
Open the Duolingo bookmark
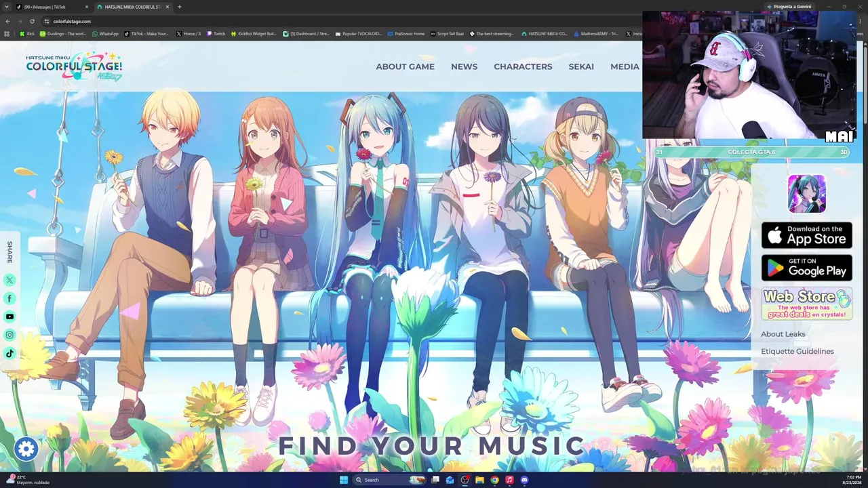63,33
